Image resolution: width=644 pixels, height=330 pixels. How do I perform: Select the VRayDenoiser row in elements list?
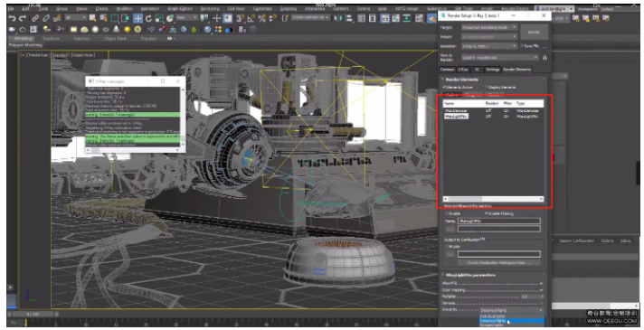[493, 111]
